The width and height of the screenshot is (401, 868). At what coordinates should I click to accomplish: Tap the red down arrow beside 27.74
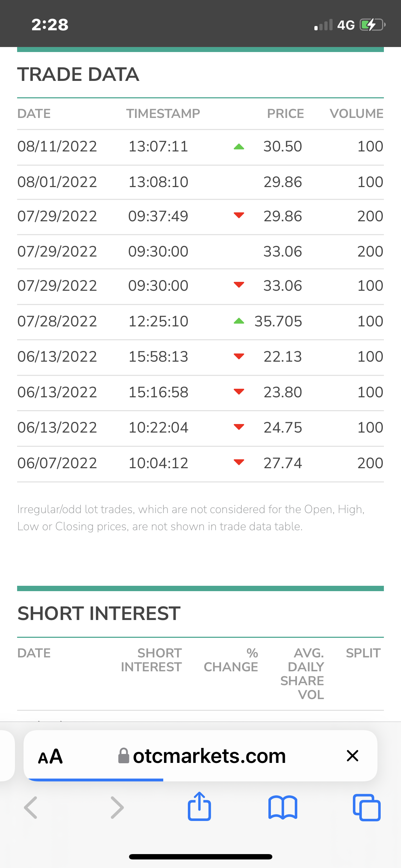click(x=239, y=463)
